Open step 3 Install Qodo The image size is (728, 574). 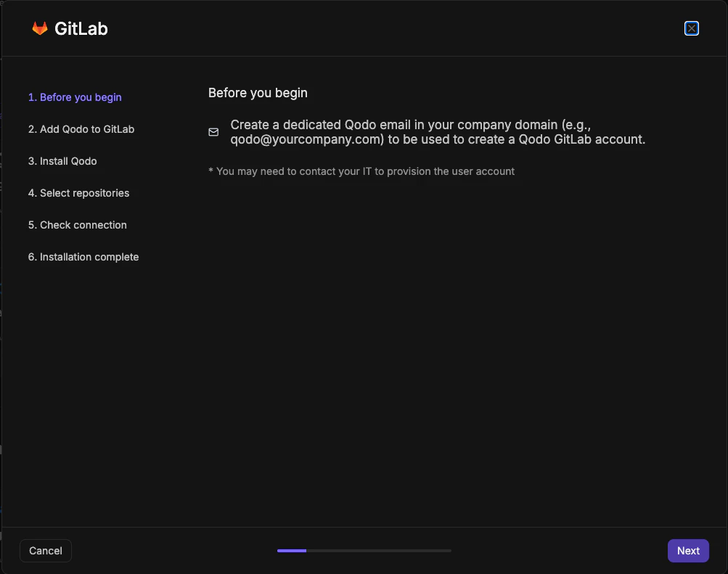pyautogui.click(x=62, y=161)
